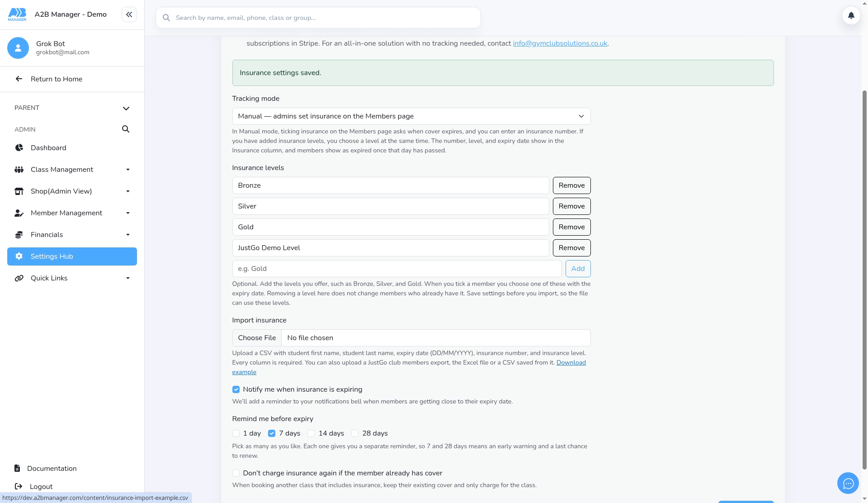Open Settings Hub menu item
Screen dimensions: 868x503
point(72,256)
